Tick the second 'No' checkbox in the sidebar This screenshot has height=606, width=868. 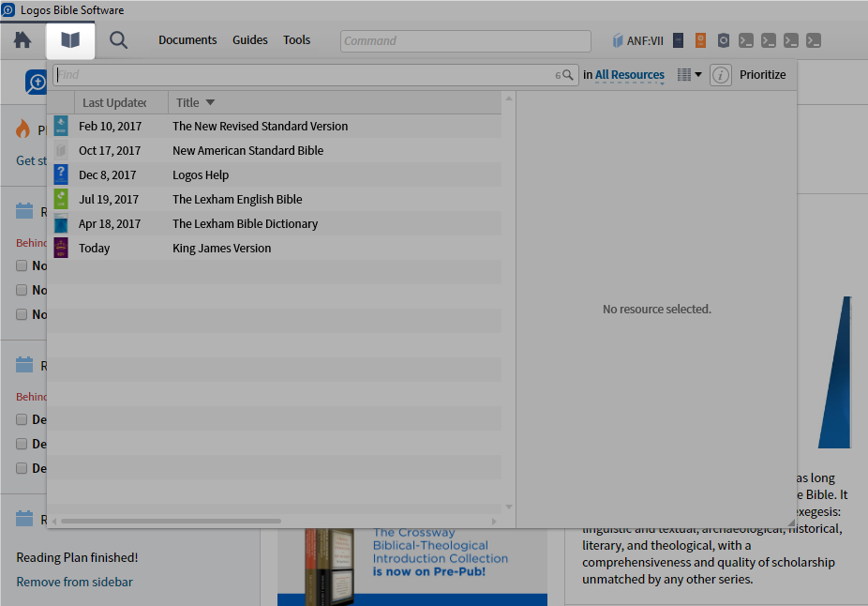(x=22, y=290)
